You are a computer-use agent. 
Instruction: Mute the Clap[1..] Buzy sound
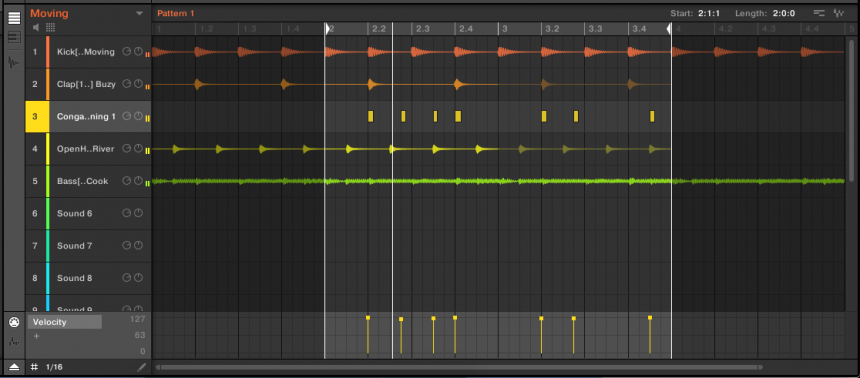[138, 84]
